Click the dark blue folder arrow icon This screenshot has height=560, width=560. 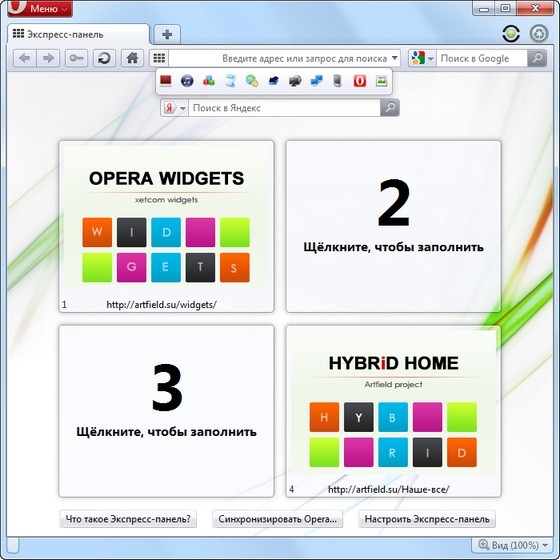pos(274,81)
